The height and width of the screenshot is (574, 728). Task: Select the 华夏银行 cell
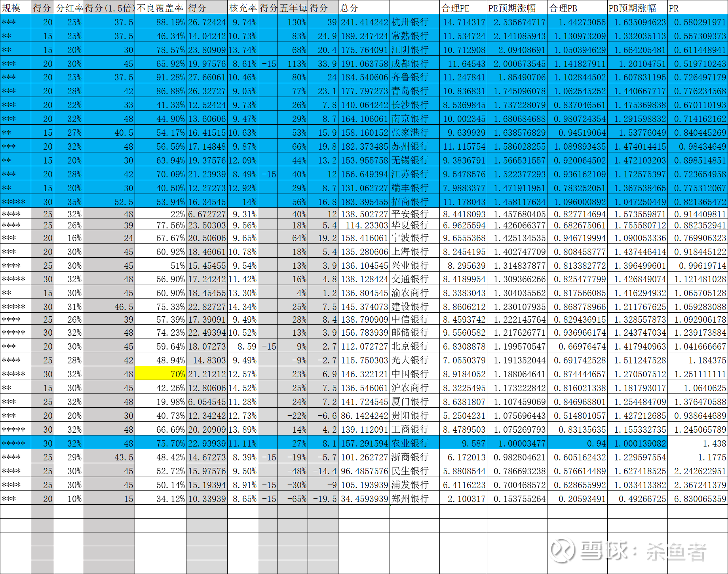[x=414, y=225]
